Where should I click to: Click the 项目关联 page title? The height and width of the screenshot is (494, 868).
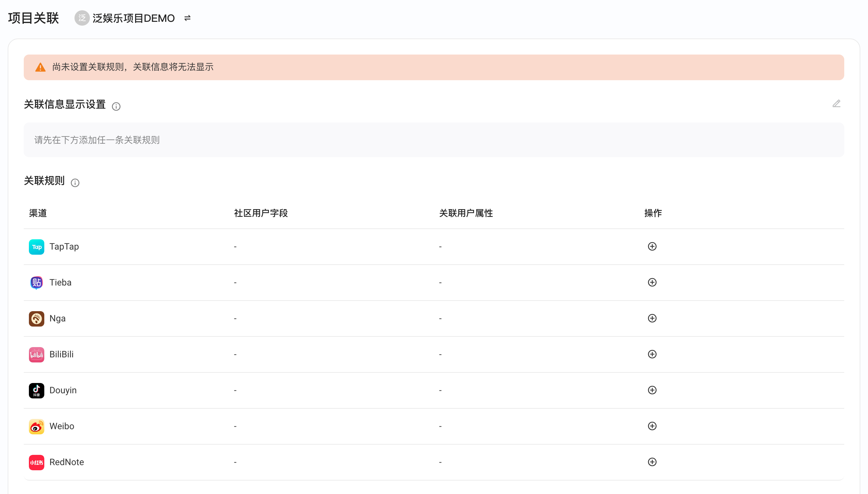(x=33, y=18)
